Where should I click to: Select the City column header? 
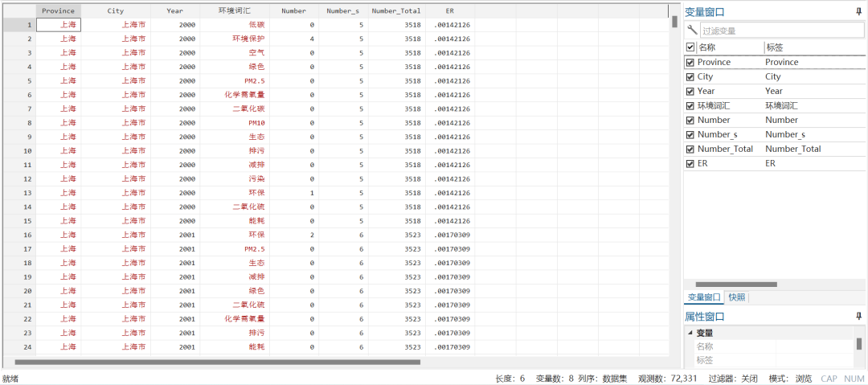coord(116,10)
